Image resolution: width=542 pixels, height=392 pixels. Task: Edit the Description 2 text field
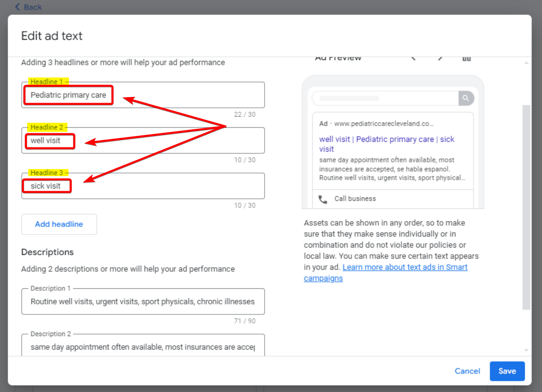tap(143, 347)
